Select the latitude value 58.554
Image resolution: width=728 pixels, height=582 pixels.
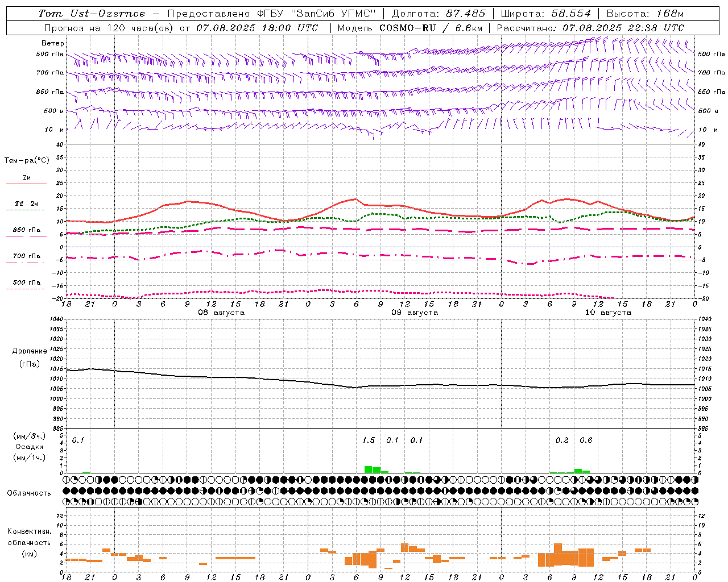571,14
